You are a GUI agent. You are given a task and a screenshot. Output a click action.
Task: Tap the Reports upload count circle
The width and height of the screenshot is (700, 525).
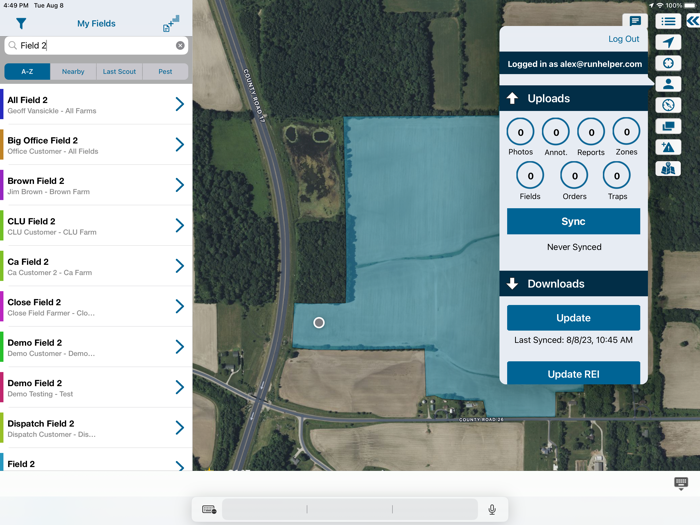(591, 132)
